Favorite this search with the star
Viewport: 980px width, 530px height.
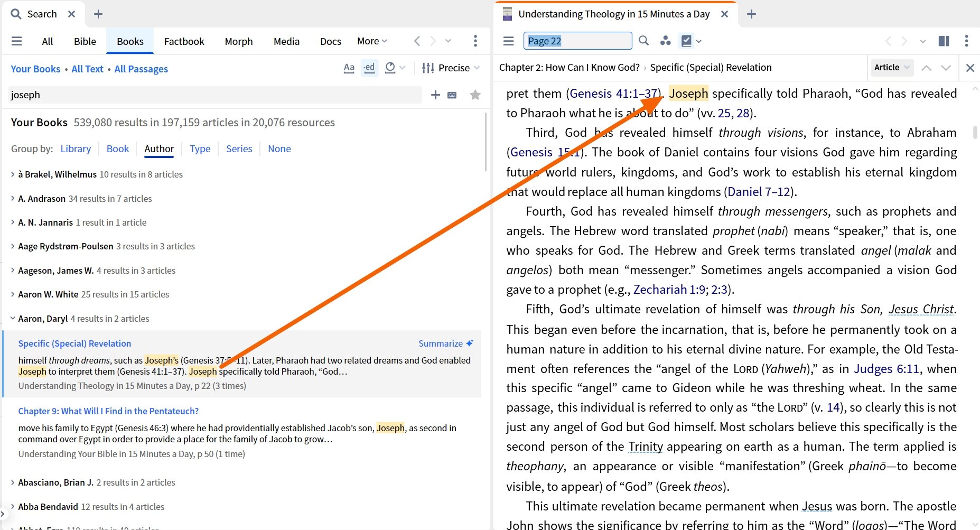click(x=475, y=95)
